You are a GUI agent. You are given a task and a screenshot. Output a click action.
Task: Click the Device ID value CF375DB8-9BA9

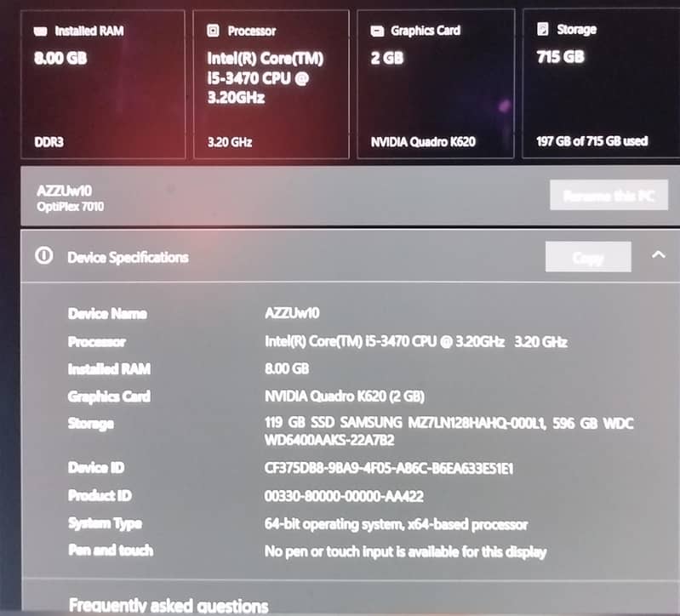tap(389, 469)
